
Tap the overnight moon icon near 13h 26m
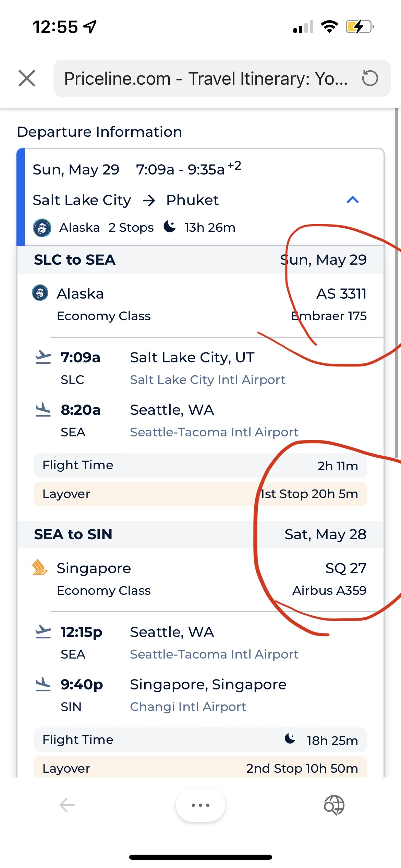pos(170,227)
